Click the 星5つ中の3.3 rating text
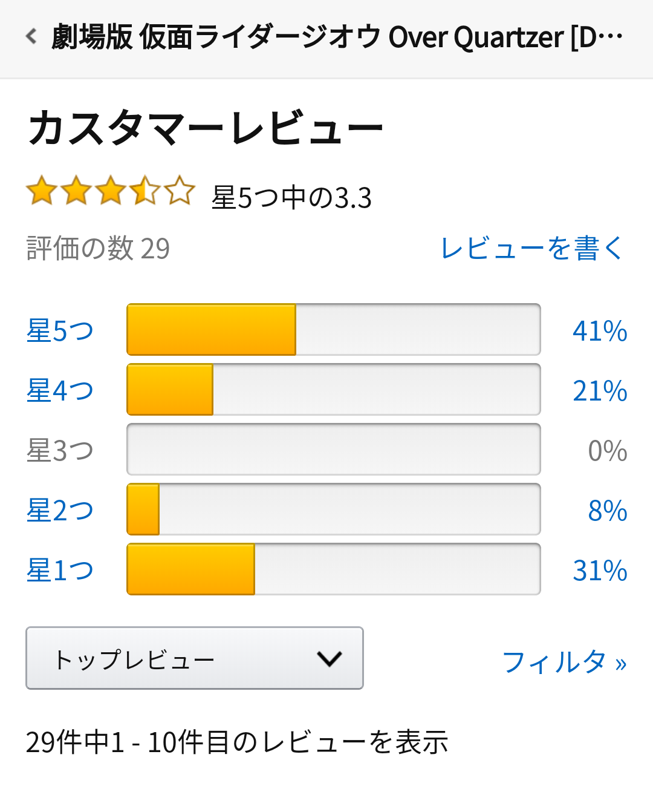Image resolution: width=653 pixels, height=812 pixels. coord(291,198)
